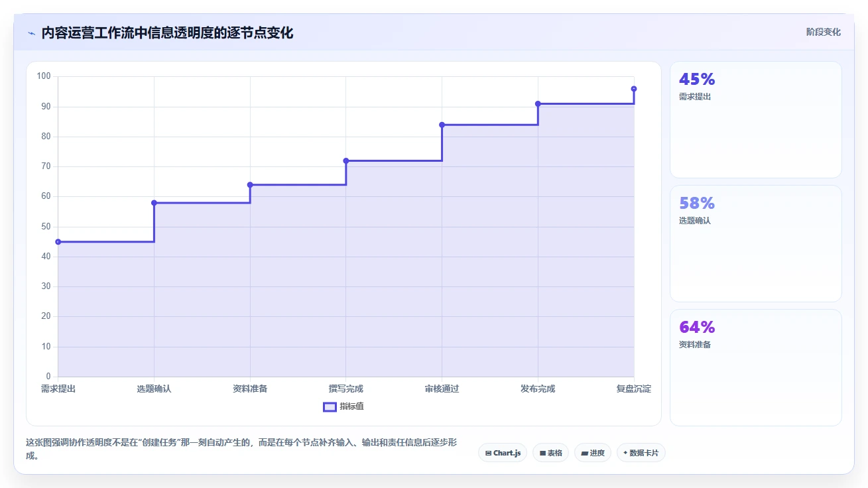The image size is (868, 488).
Task: Click the data point at 撰写完成 (72)
Action: coord(346,161)
